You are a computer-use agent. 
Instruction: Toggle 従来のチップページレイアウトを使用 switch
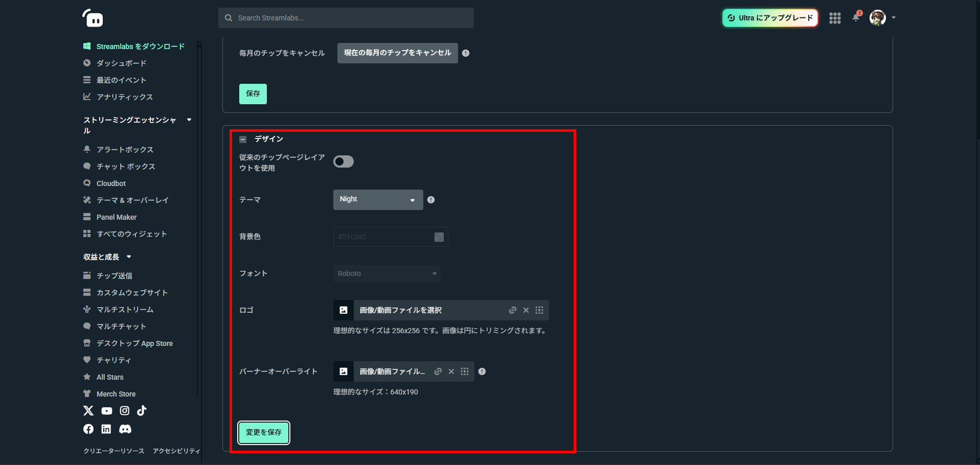click(x=344, y=162)
